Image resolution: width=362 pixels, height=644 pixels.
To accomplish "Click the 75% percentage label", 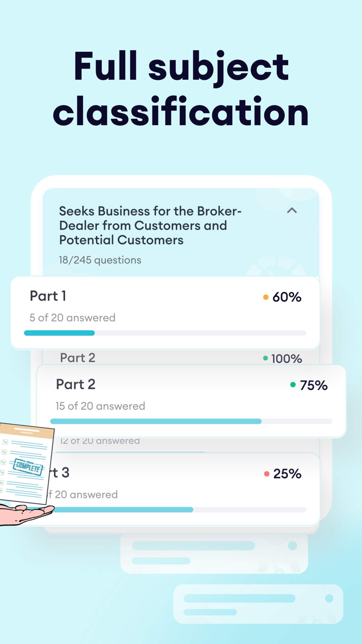I will pyautogui.click(x=314, y=385).
